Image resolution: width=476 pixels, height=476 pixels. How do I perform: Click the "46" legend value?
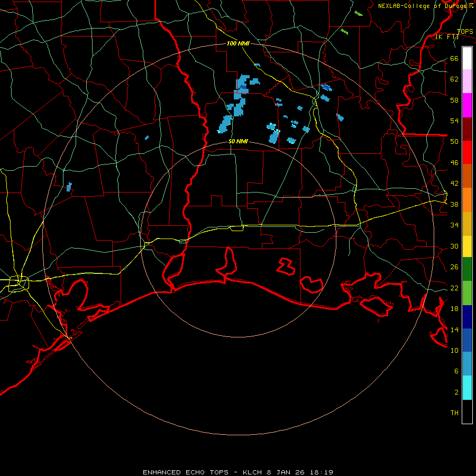(454, 163)
